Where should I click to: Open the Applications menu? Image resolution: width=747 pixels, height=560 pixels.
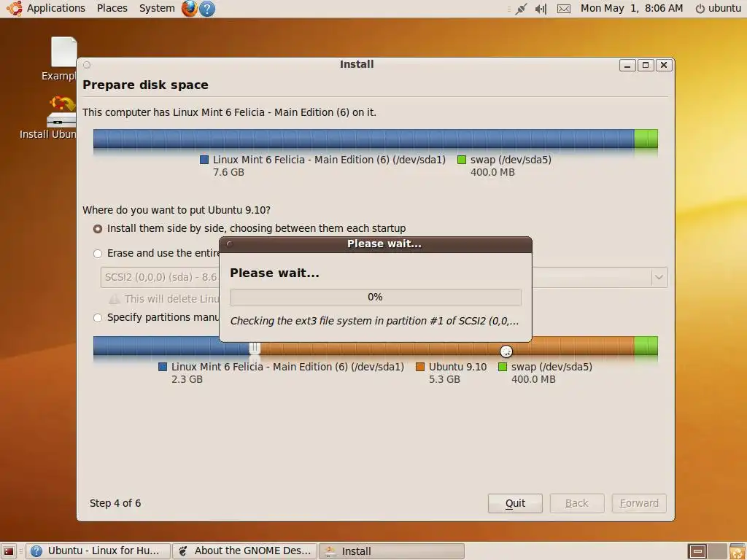point(55,9)
